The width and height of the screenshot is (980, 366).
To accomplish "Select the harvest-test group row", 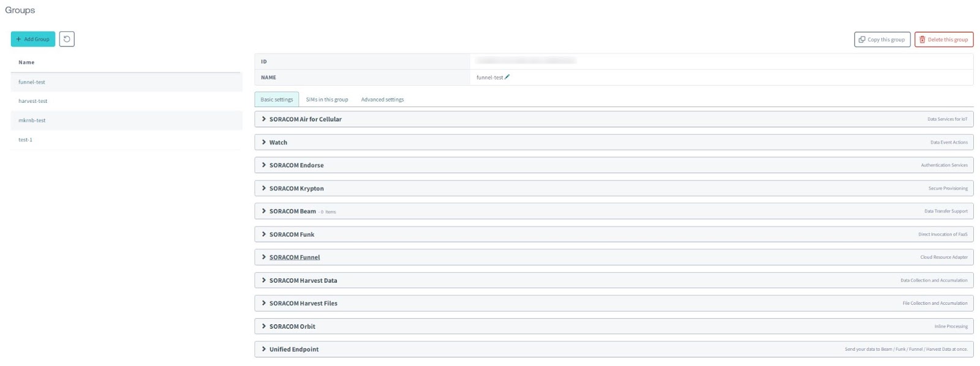I will (x=126, y=101).
